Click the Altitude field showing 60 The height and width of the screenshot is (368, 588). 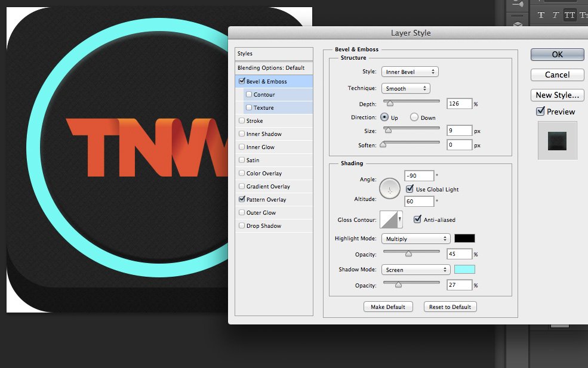coord(419,201)
